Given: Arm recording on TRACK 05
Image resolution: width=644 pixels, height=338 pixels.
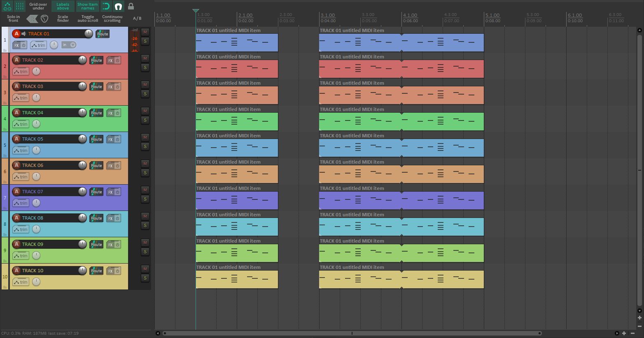Looking at the screenshot, I should (16, 139).
